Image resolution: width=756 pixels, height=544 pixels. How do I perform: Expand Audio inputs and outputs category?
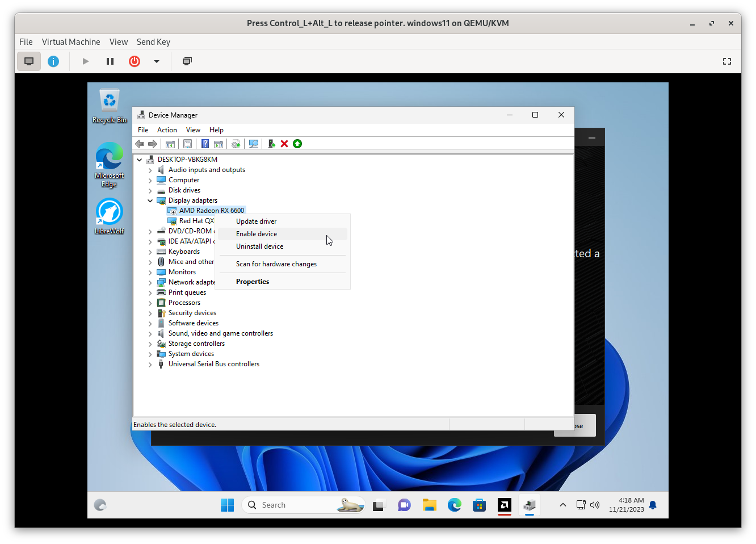150,170
